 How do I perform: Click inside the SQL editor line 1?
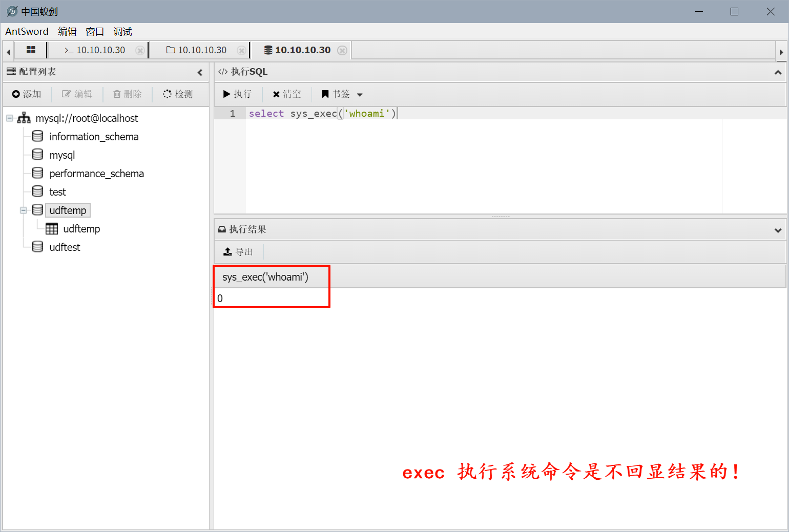[461, 114]
